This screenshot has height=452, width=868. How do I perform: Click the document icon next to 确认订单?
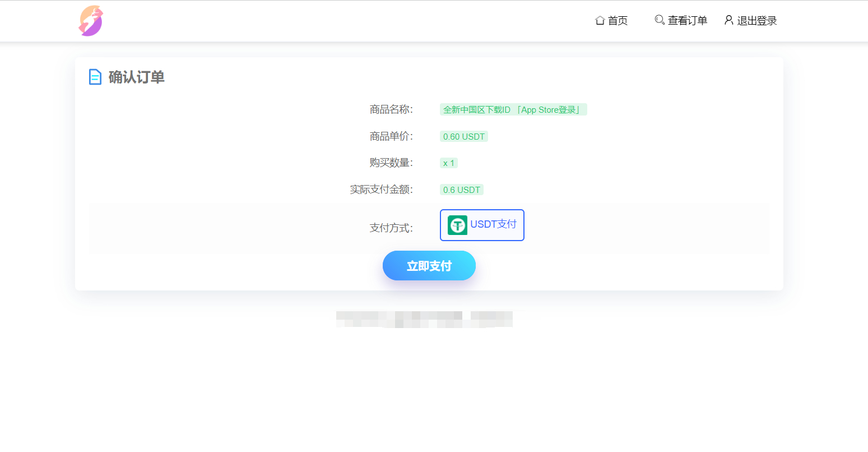[95, 77]
